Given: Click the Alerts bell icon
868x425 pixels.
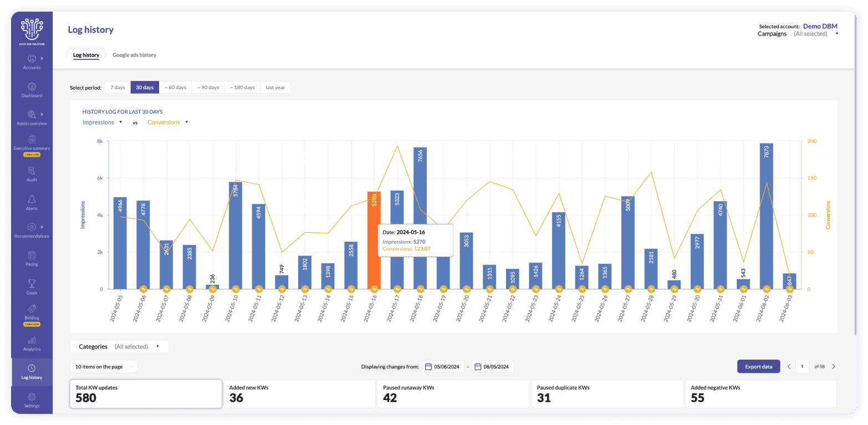Looking at the screenshot, I should click(x=32, y=199).
